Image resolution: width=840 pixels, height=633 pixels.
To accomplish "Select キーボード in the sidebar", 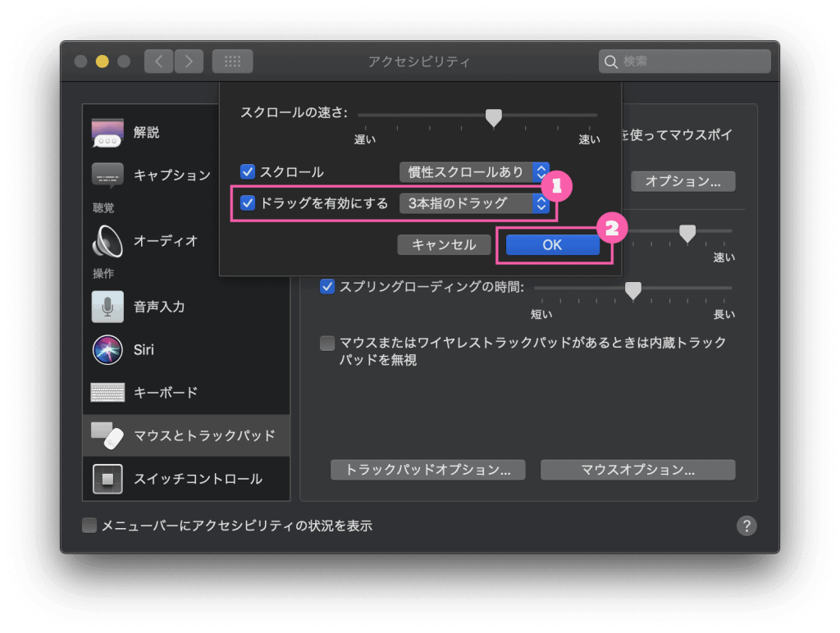I will pyautogui.click(x=166, y=393).
